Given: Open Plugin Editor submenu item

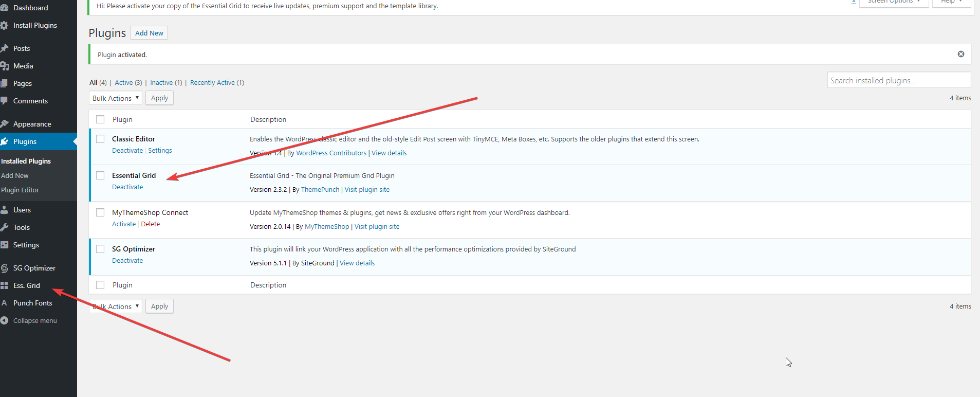Looking at the screenshot, I should [x=20, y=190].
